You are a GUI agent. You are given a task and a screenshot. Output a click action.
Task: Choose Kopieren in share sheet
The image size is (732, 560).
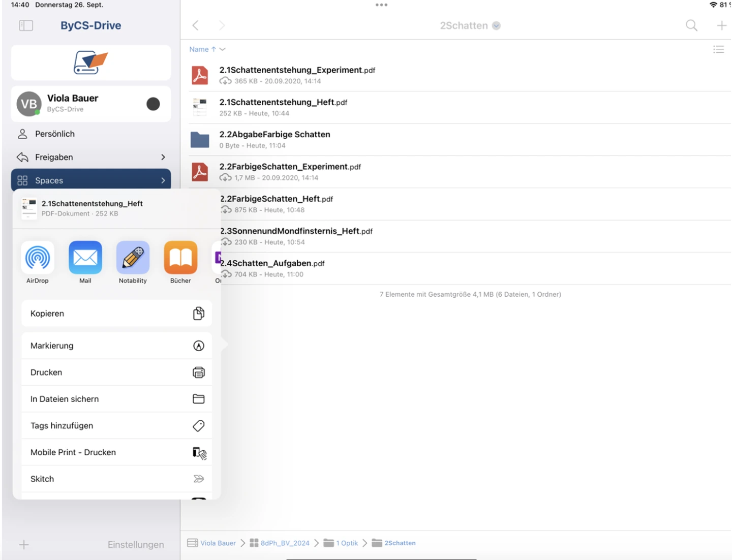click(x=116, y=314)
